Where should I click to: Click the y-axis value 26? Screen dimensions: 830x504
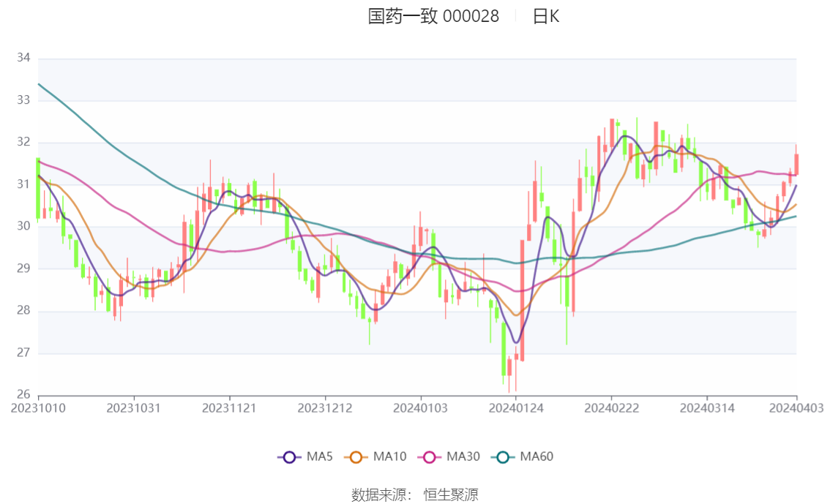(x=23, y=394)
